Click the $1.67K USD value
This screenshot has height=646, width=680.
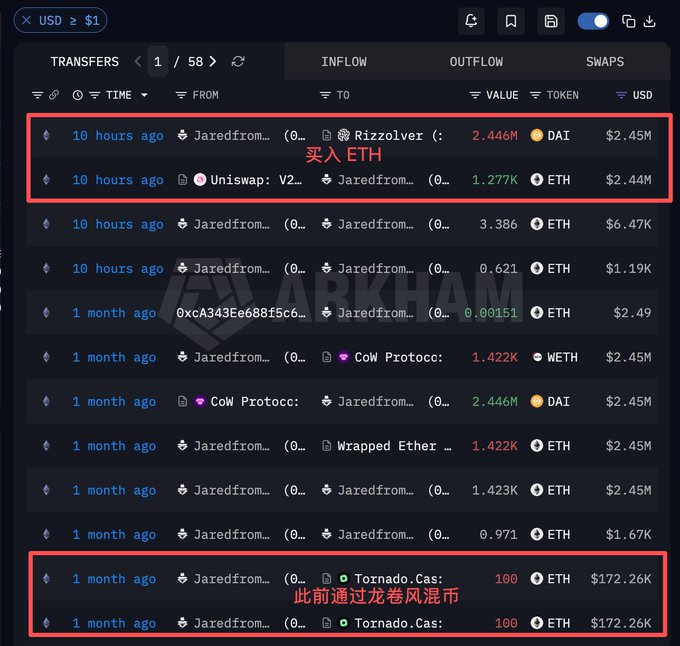click(628, 535)
